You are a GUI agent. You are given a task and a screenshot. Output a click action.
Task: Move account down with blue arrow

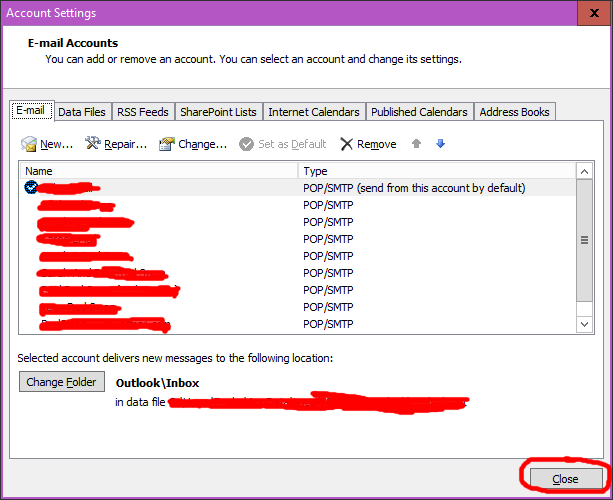(x=440, y=144)
